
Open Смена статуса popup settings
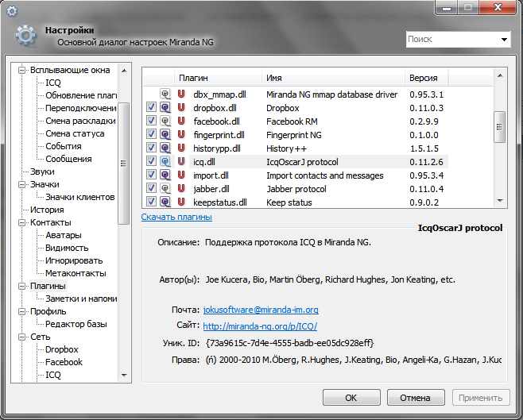tap(75, 133)
